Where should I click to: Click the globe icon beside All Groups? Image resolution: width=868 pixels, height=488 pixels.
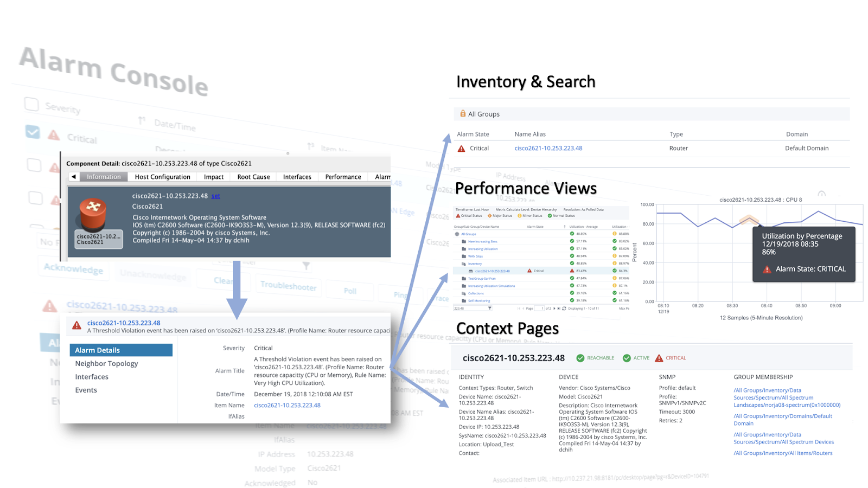coord(457,234)
